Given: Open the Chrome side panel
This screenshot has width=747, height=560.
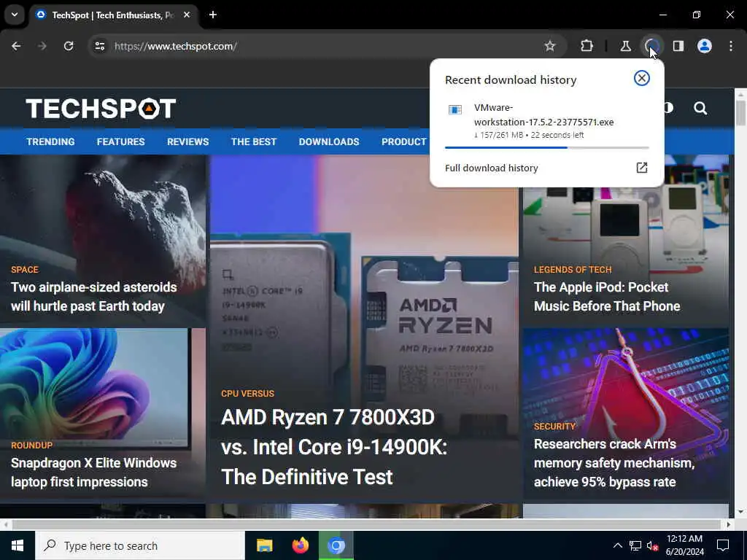Looking at the screenshot, I should [678, 46].
